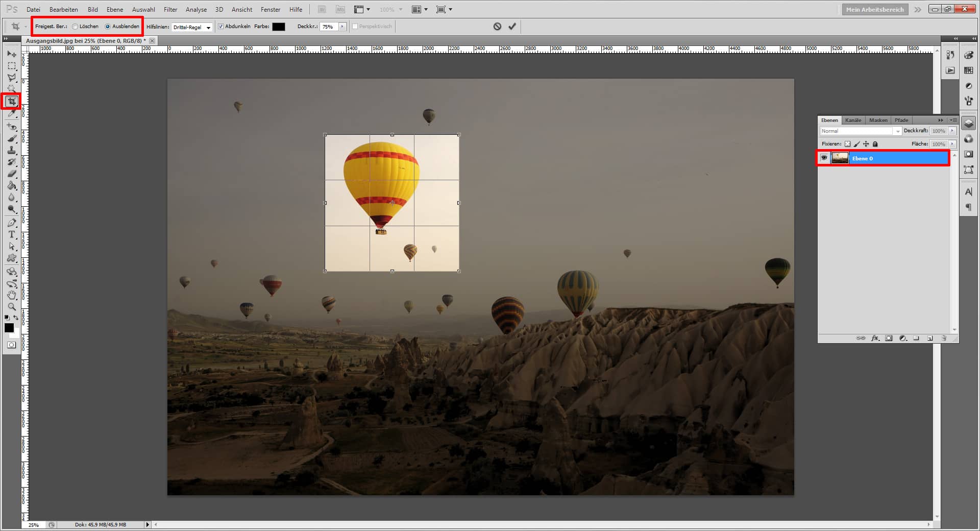
Task: Select the Hand tool
Action: tap(11, 295)
